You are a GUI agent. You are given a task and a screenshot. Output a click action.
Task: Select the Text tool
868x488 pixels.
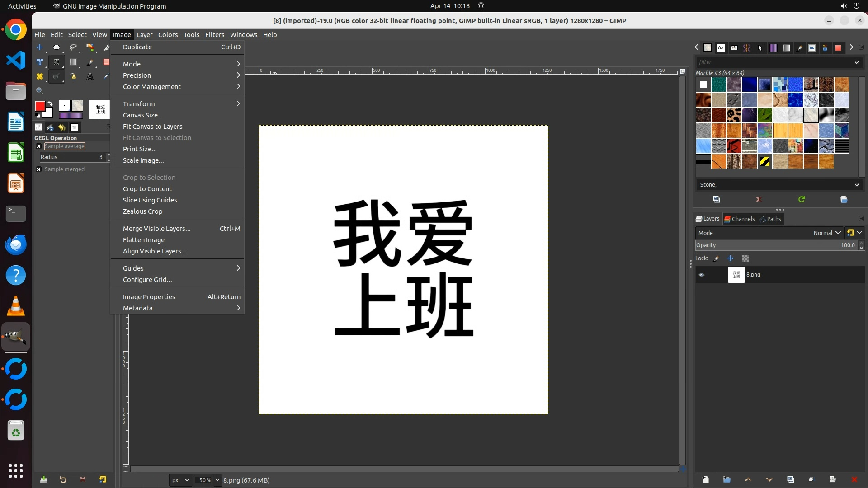90,77
